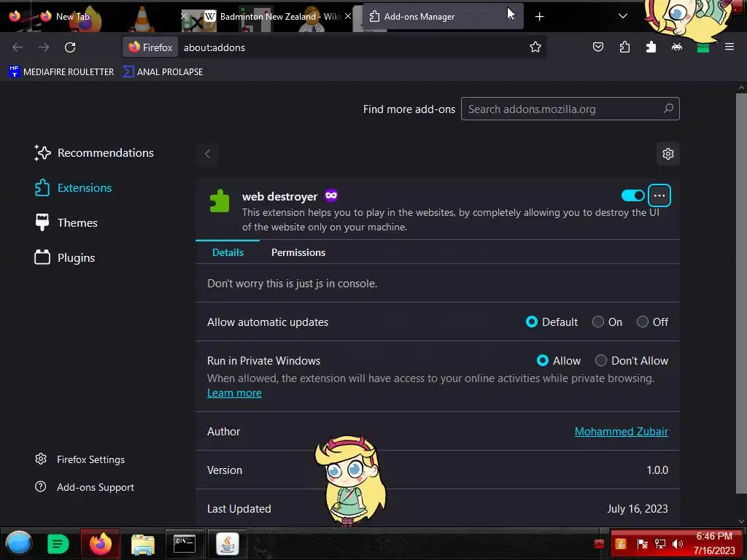Open Themes in the sidebar
This screenshot has width=747, height=560.
click(x=66, y=223)
